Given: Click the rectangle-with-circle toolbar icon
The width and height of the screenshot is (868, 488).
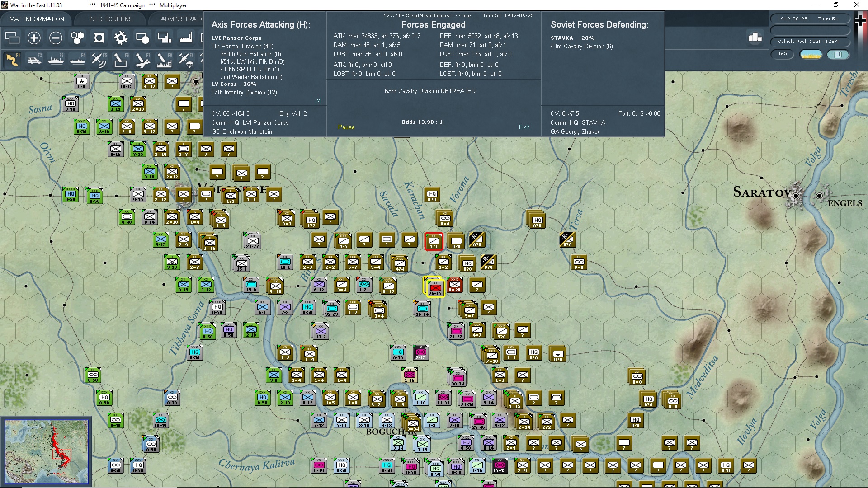Looking at the screenshot, I should point(142,38).
